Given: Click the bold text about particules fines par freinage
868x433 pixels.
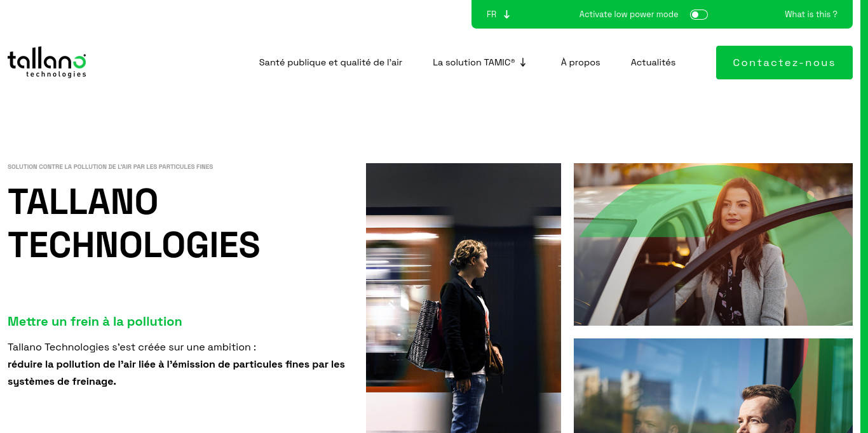Looking at the screenshot, I should 176,373.
